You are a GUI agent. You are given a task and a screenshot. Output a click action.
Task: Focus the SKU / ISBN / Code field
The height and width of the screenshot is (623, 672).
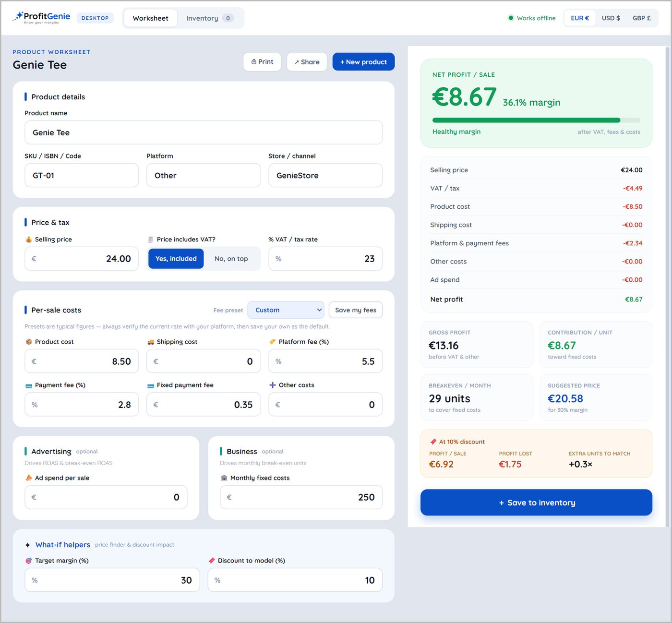tap(82, 176)
